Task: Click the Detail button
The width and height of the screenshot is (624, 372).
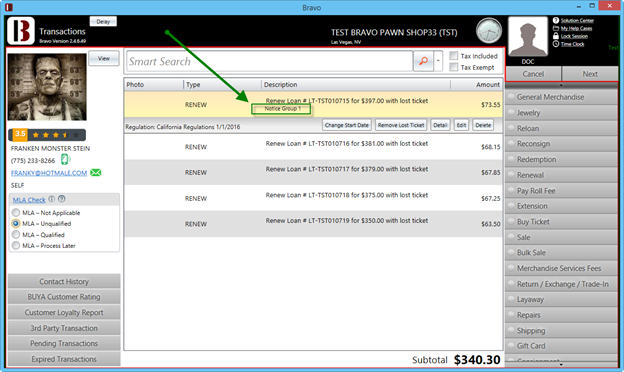Action: (440, 125)
